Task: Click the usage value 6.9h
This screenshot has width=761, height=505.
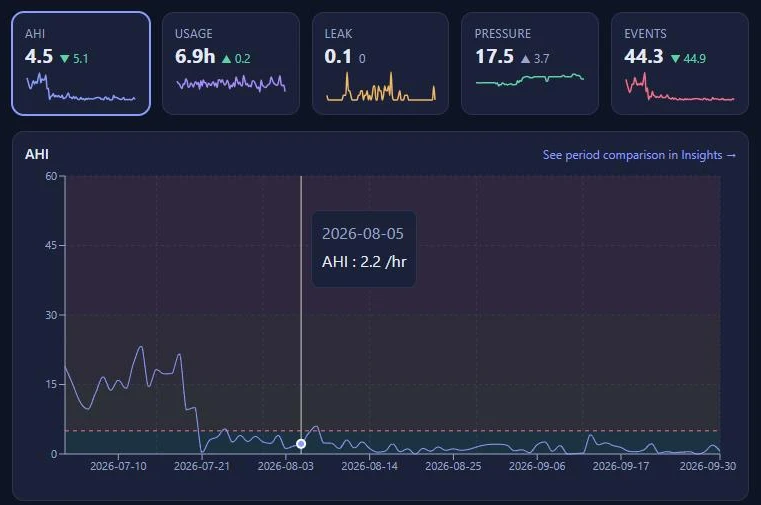Action: click(195, 57)
